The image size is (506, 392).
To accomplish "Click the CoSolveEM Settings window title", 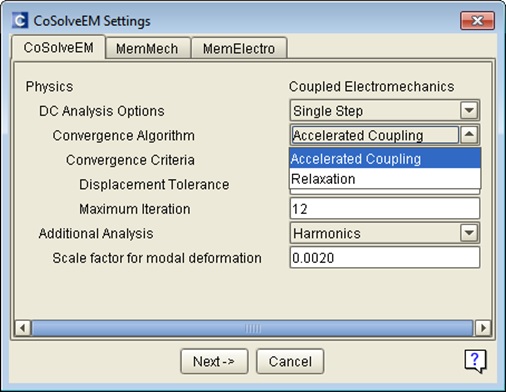I will 92,21.
